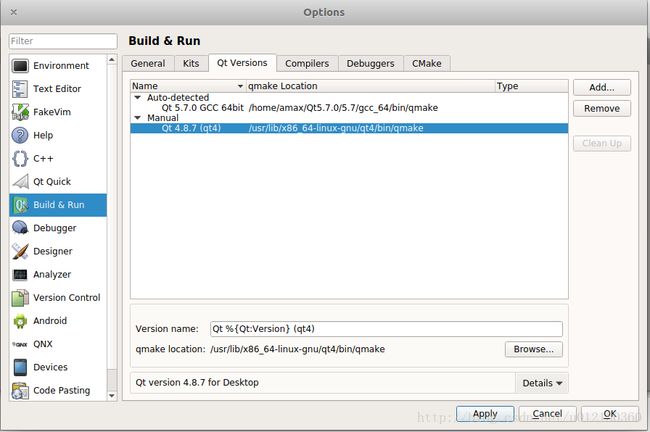650x432 pixels.
Task: Select Qt 5.7.0 GCC 64bit row
Action: [349, 108]
